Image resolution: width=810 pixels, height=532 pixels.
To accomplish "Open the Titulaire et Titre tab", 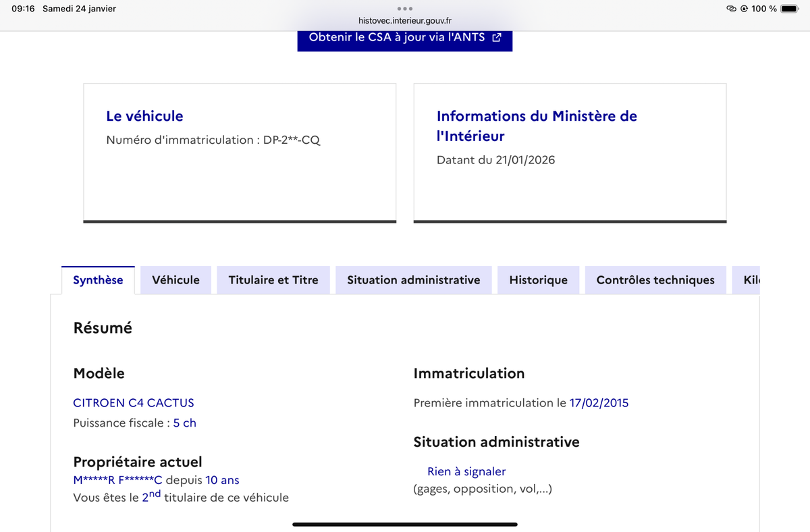I will (x=273, y=280).
